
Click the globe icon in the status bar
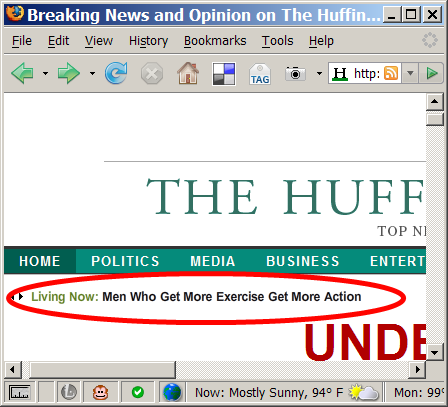point(172,392)
